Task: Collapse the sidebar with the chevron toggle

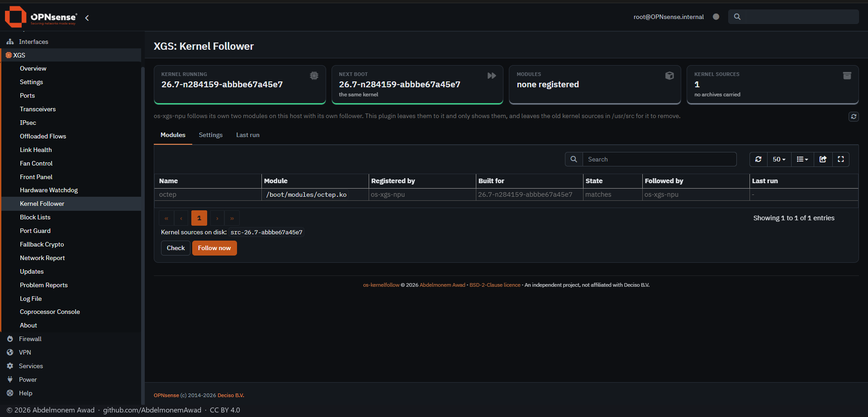Action: pyautogui.click(x=87, y=18)
